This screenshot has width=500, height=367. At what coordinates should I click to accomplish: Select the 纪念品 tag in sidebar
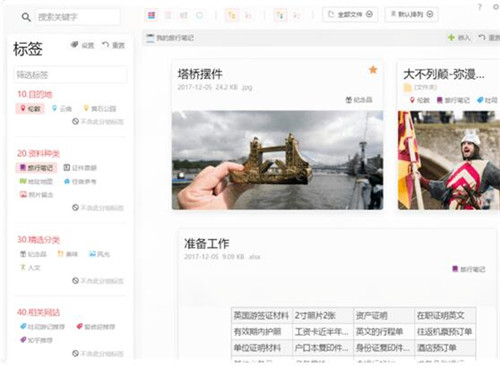coord(33,254)
